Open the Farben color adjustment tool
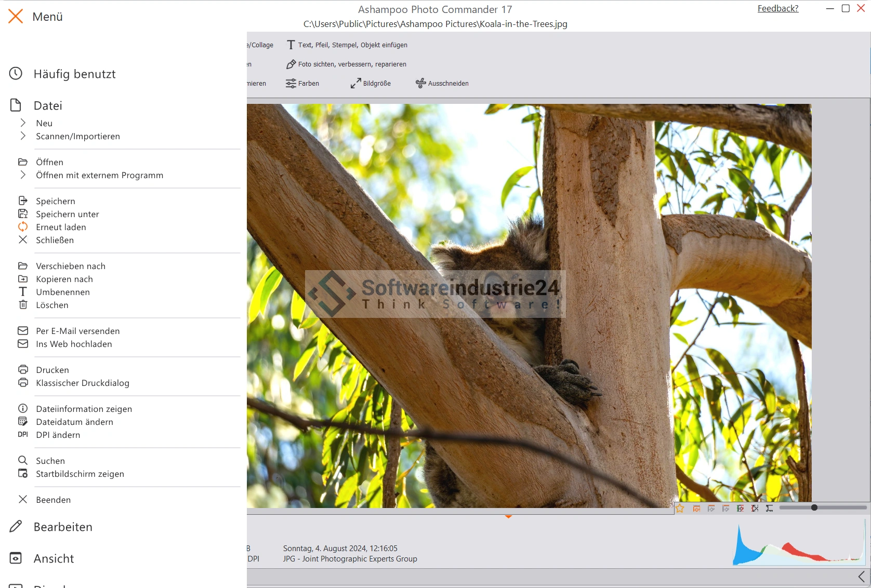Image resolution: width=871 pixels, height=588 pixels. [x=302, y=83]
